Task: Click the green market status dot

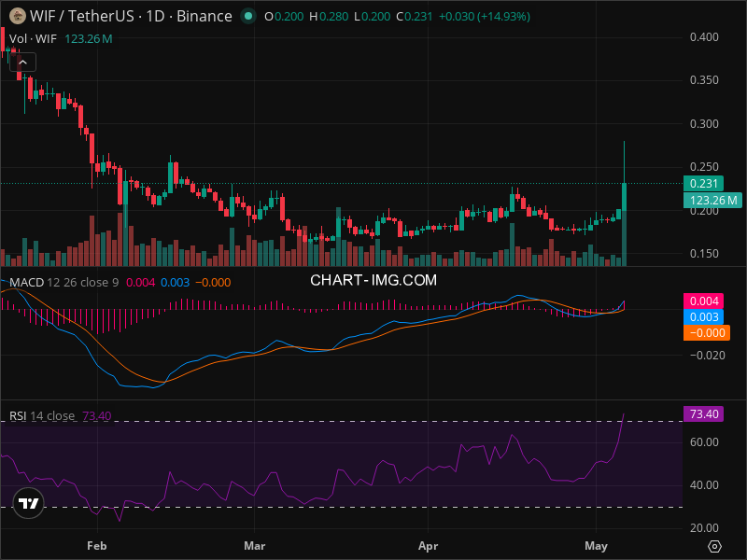Action: click(x=247, y=16)
